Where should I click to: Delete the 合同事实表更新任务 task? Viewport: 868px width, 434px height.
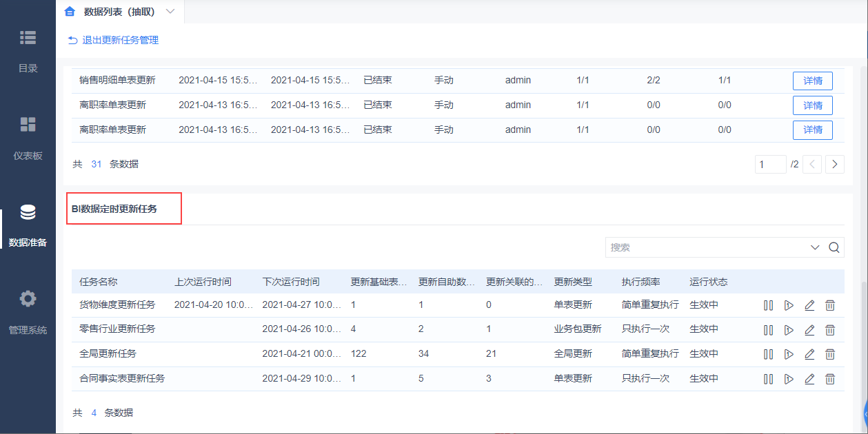830,379
